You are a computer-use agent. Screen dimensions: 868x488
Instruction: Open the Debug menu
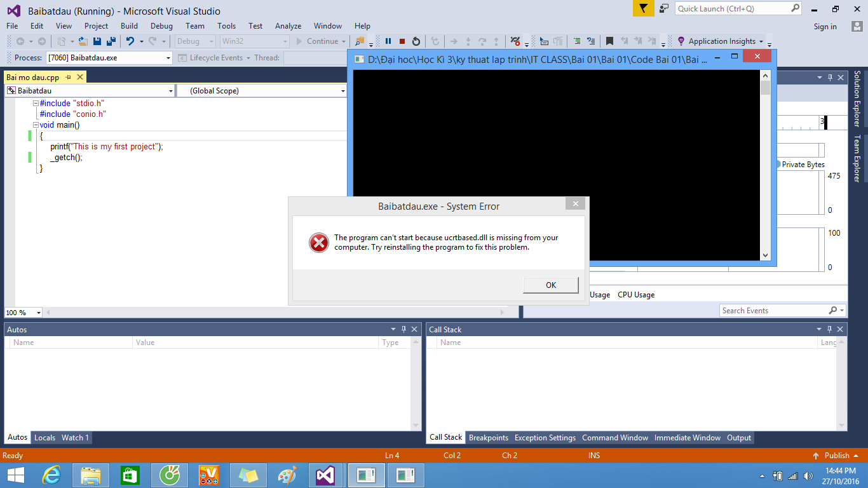coord(161,26)
